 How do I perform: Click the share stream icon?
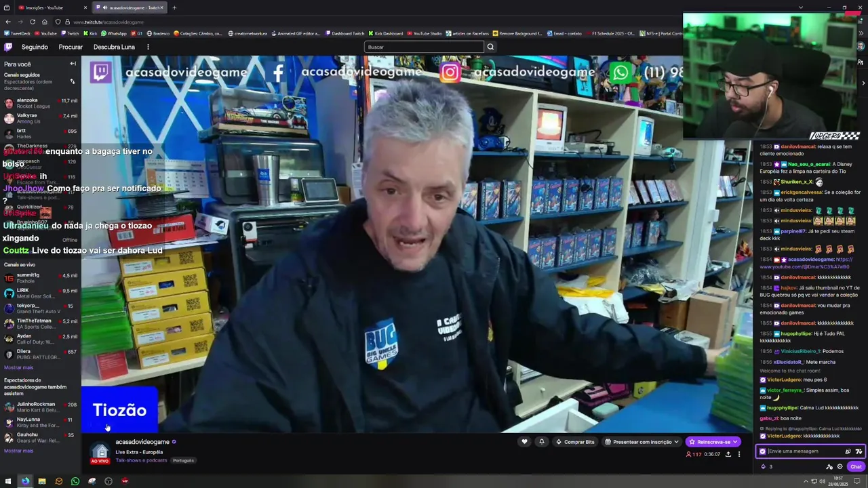pyautogui.click(x=728, y=454)
